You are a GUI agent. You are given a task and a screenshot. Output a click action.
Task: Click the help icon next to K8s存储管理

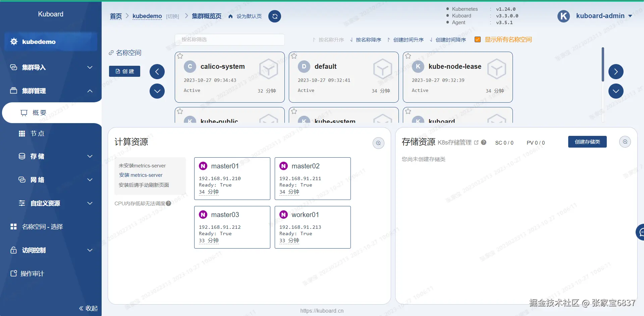pyautogui.click(x=484, y=142)
